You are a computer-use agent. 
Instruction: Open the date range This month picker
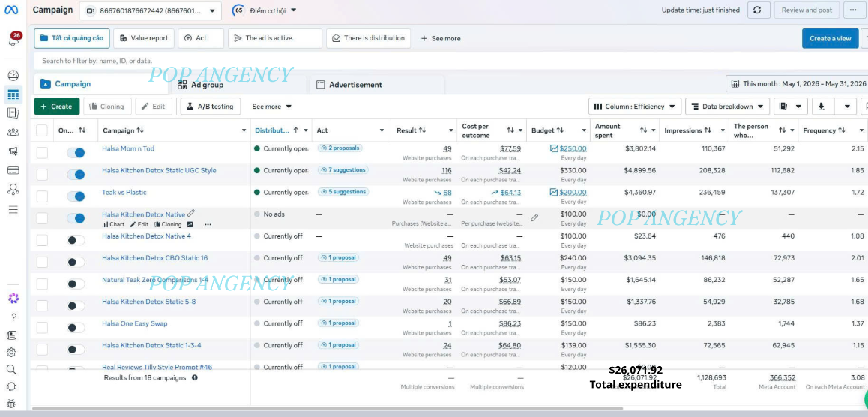[x=797, y=83]
